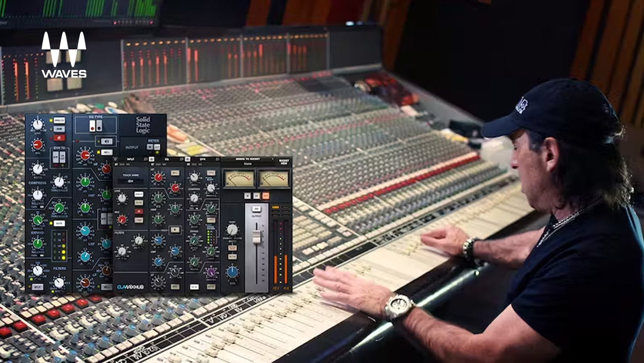Adjust upper Filters knob in CLA MixHub
644x363 pixels.
tap(139, 240)
